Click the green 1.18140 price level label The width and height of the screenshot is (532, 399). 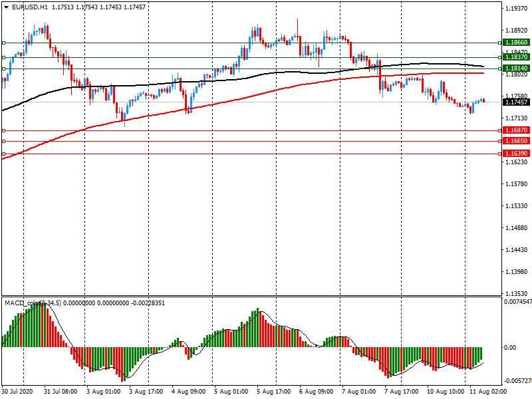[x=516, y=68]
